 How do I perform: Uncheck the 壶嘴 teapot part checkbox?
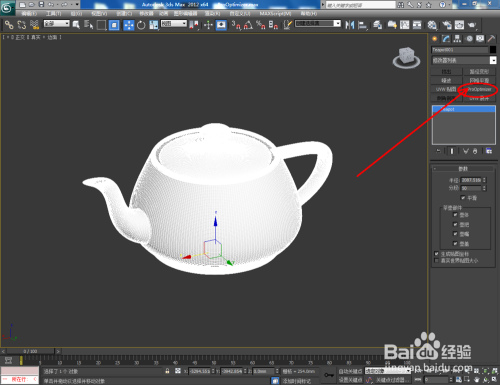click(x=455, y=234)
